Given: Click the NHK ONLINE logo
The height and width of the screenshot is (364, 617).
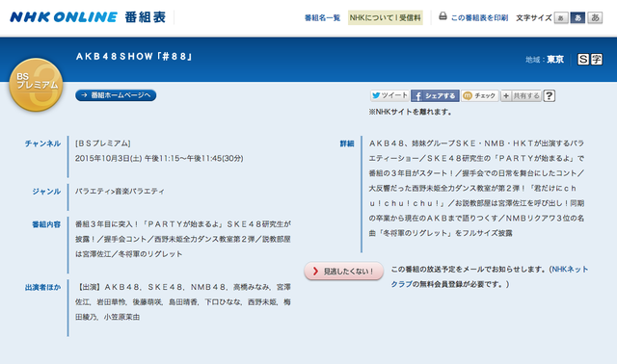Looking at the screenshot, I should point(64,17).
